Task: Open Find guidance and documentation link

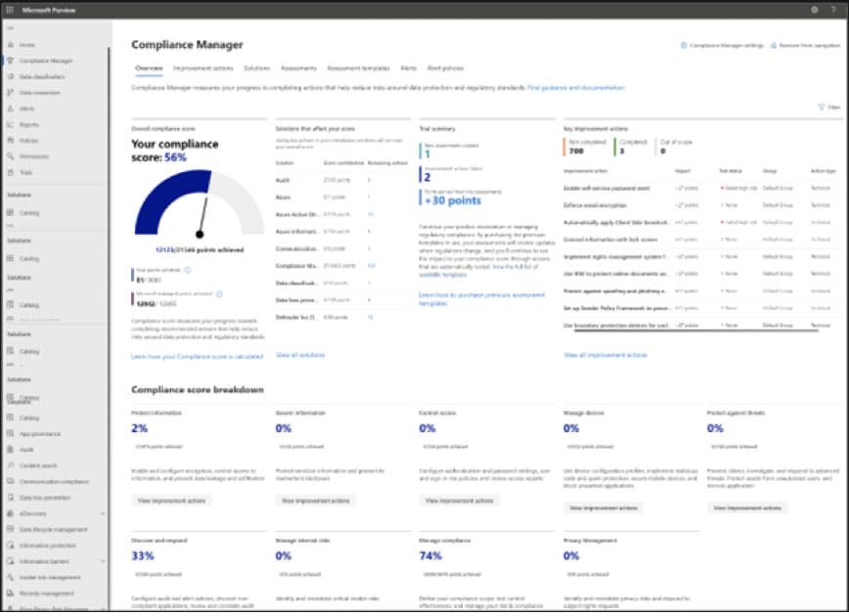Action: (x=576, y=88)
